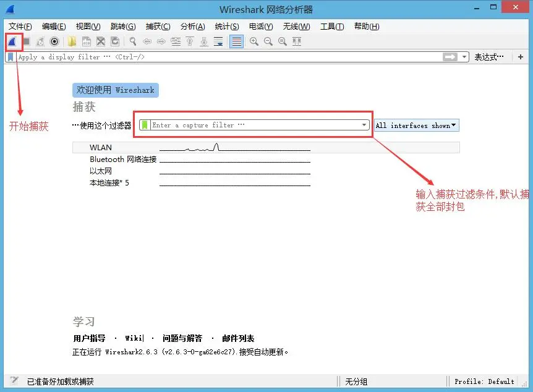Close the capture file with the X icon

[x=101, y=41]
